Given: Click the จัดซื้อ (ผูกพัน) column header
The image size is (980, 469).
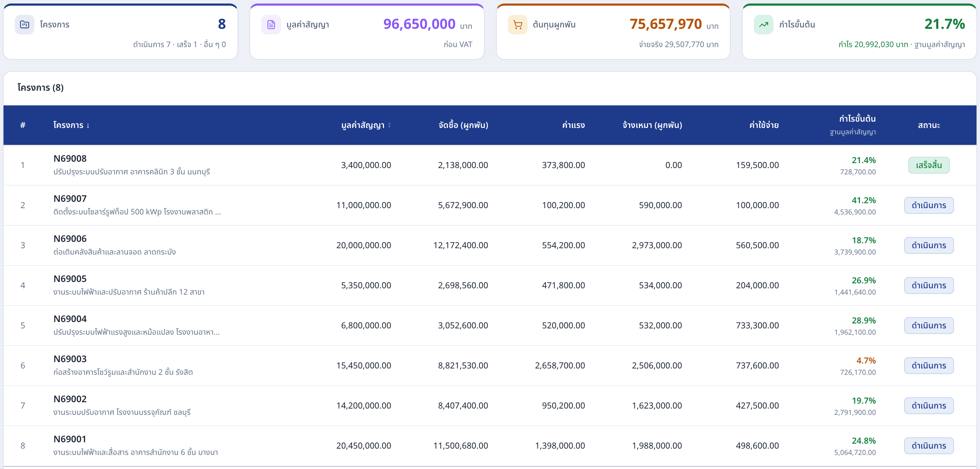Looking at the screenshot, I should coord(463,125).
